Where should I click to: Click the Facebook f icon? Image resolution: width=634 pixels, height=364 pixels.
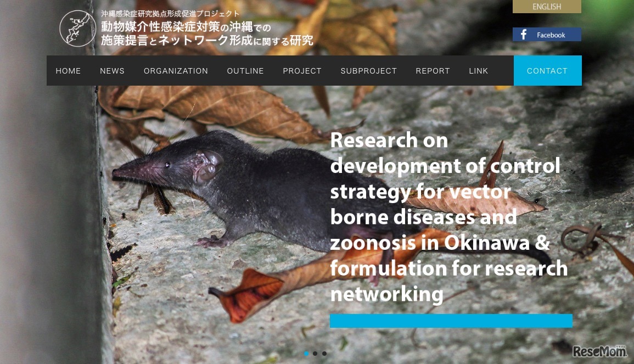[524, 35]
